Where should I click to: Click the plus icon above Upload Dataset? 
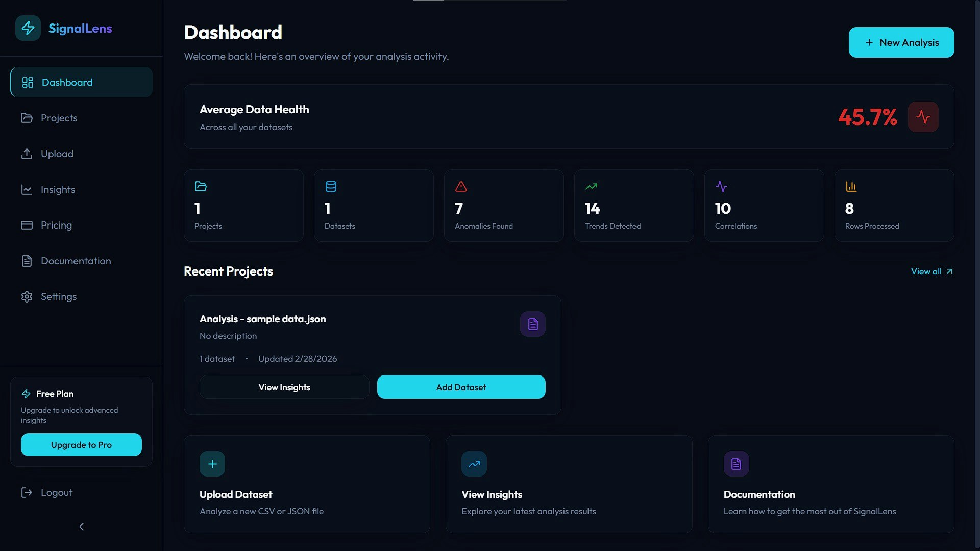[x=212, y=464]
